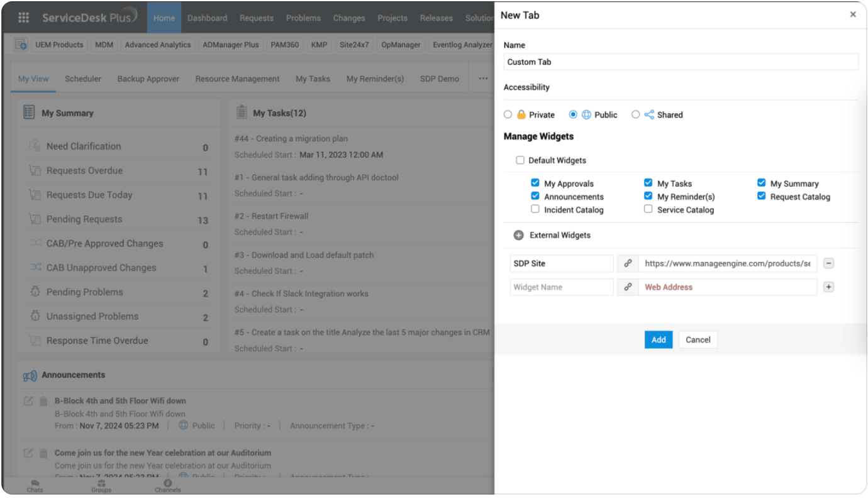Screen dimensions: 868x499
Task: Open the app launcher grid icon
Action: click(x=23, y=18)
